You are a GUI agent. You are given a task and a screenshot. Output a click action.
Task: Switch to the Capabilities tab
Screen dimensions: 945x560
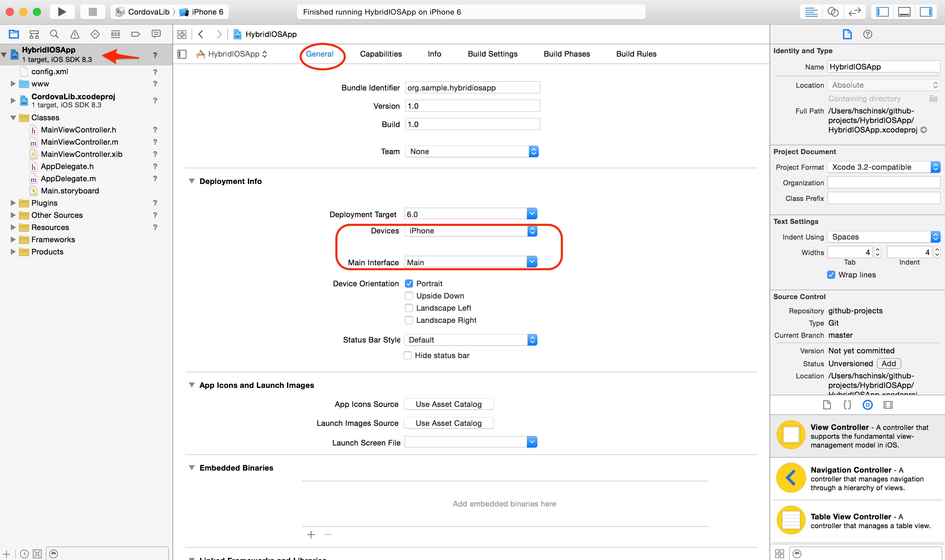pos(381,54)
